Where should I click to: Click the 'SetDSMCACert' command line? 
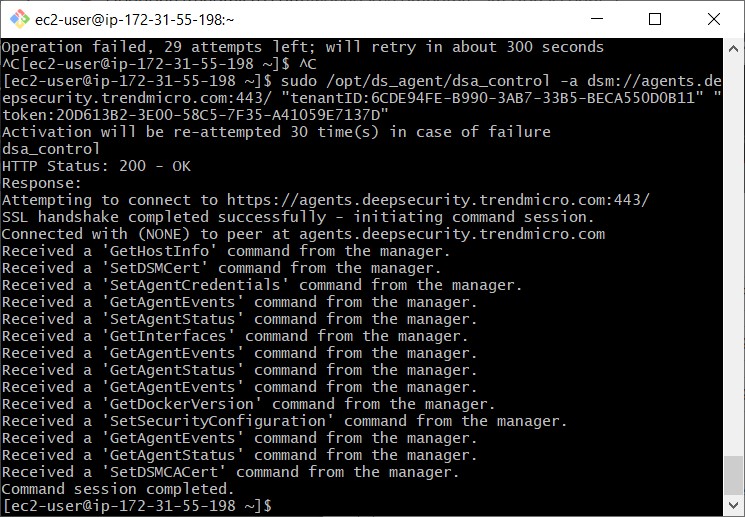tap(230, 472)
